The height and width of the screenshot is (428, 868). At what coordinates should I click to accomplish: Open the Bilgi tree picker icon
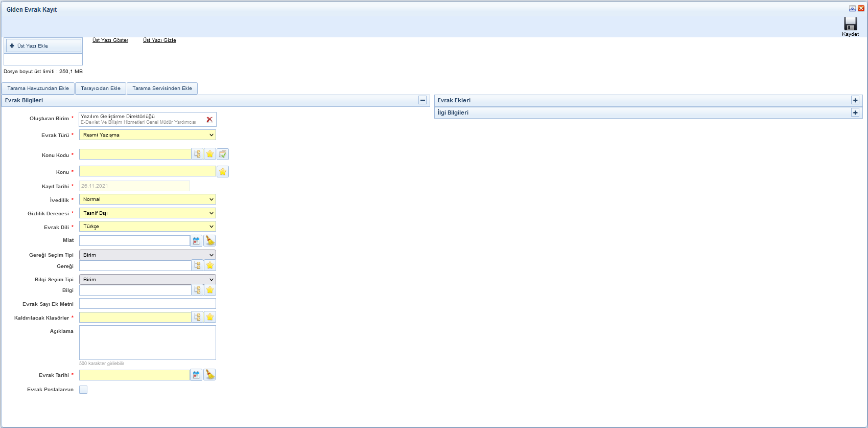click(x=197, y=290)
